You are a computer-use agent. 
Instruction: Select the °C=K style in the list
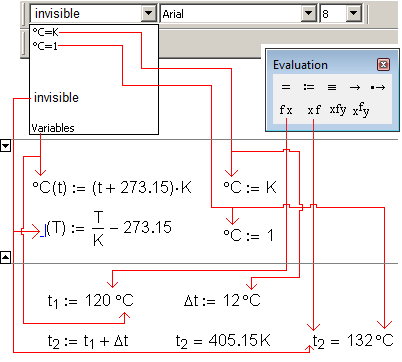tap(46, 32)
